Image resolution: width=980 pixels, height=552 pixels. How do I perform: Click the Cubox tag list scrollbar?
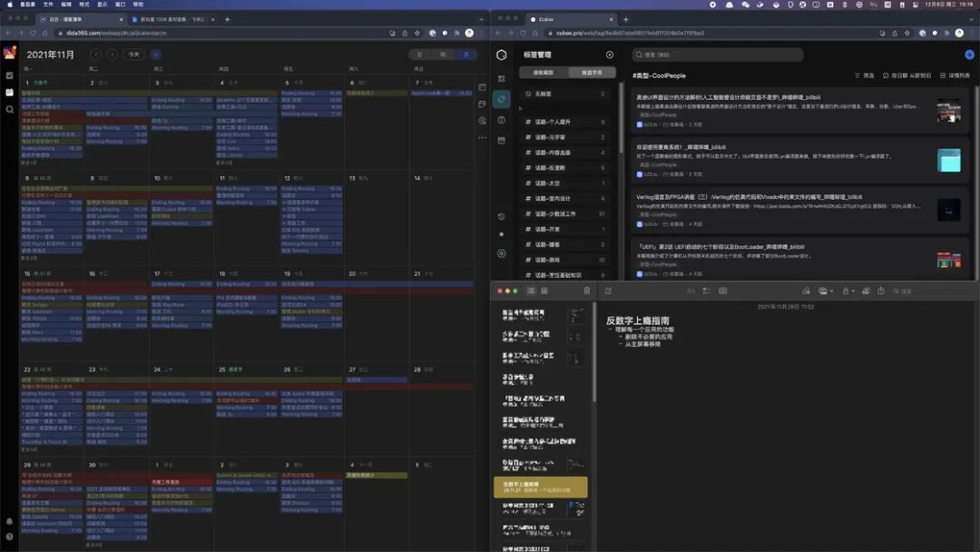(x=620, y=119)
